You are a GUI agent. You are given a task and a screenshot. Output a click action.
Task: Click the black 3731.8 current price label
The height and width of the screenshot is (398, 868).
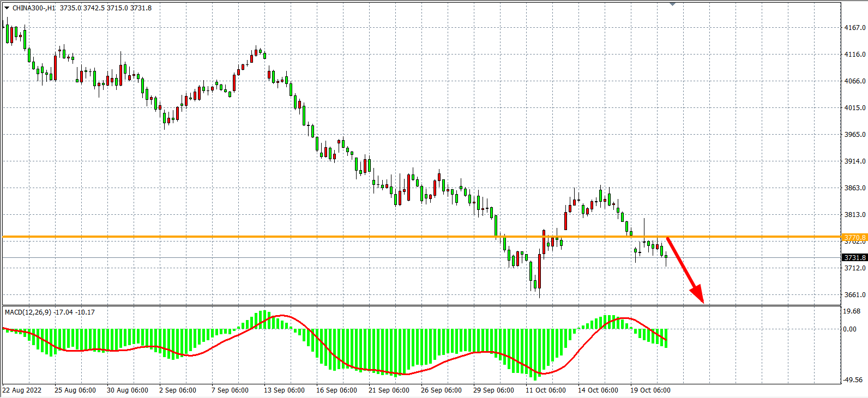tap(854, 257)
